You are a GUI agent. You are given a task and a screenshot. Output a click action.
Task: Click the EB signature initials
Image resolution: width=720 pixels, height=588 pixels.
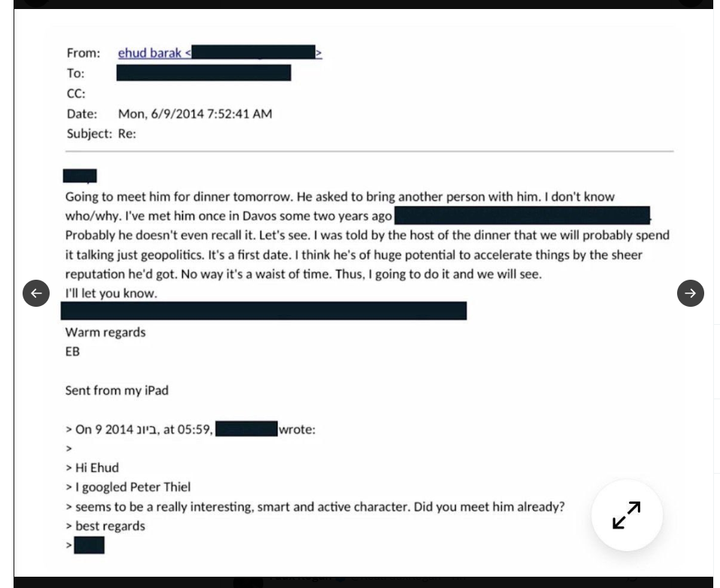72,351
